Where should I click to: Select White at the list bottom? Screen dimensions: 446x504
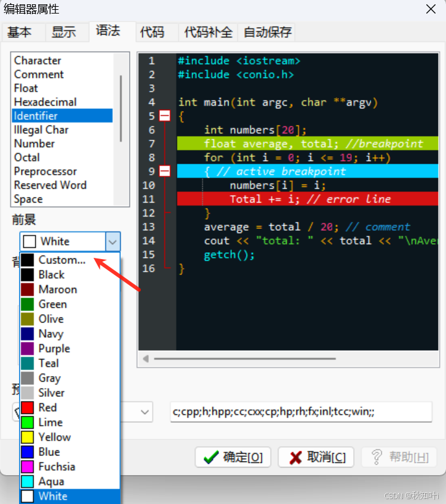pyautogui.click(x=70, y=496)
